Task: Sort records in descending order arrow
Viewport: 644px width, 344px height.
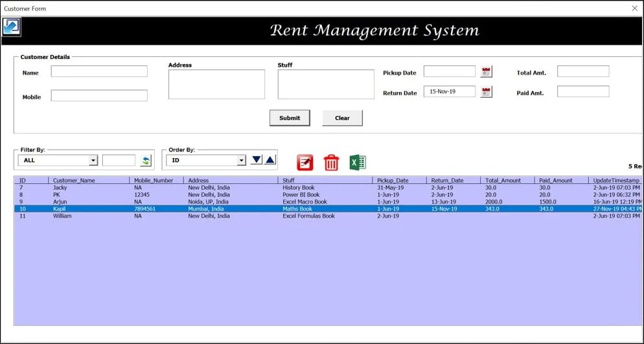Action: pos(257,159)
